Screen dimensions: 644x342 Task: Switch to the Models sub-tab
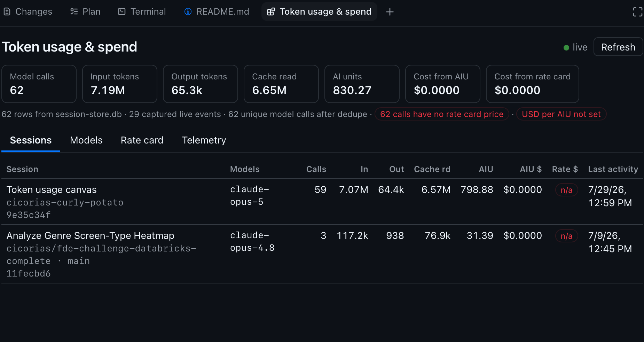[86, 140]
